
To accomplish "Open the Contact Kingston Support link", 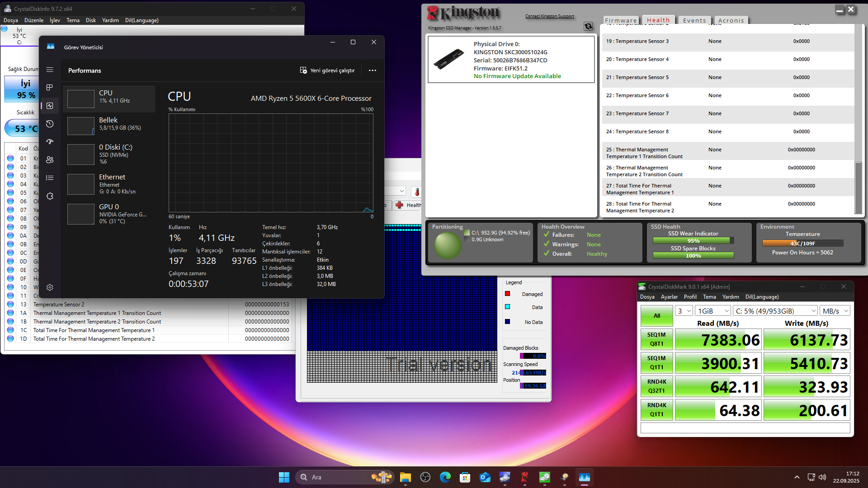I will (550, 16).
